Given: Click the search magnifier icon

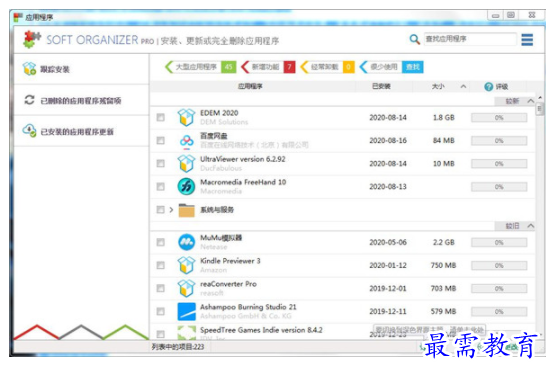Looking at the screenshot, I should pyautogui.click(x=414, y=39).
